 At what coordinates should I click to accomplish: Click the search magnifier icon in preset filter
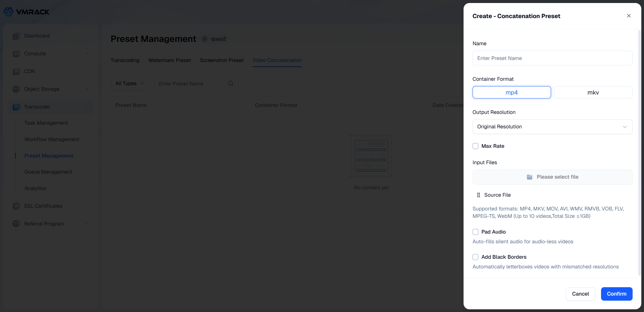click(x=231, y=83)
